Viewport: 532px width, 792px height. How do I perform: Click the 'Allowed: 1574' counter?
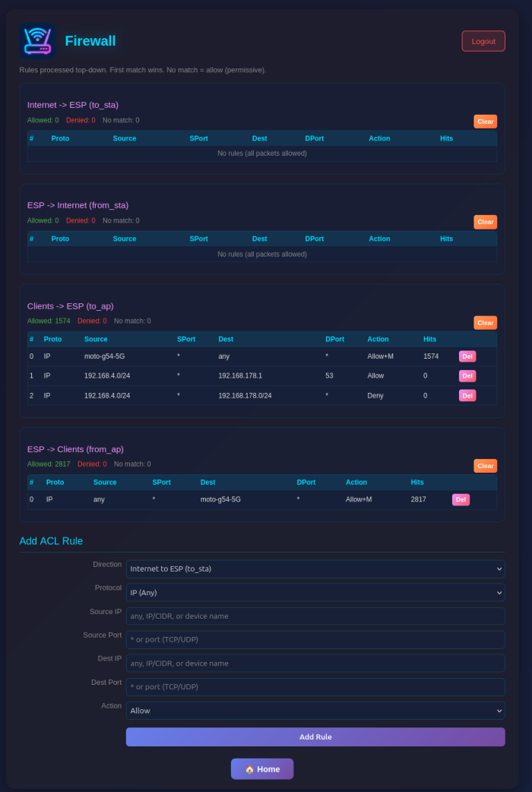(x=49, y=321)
